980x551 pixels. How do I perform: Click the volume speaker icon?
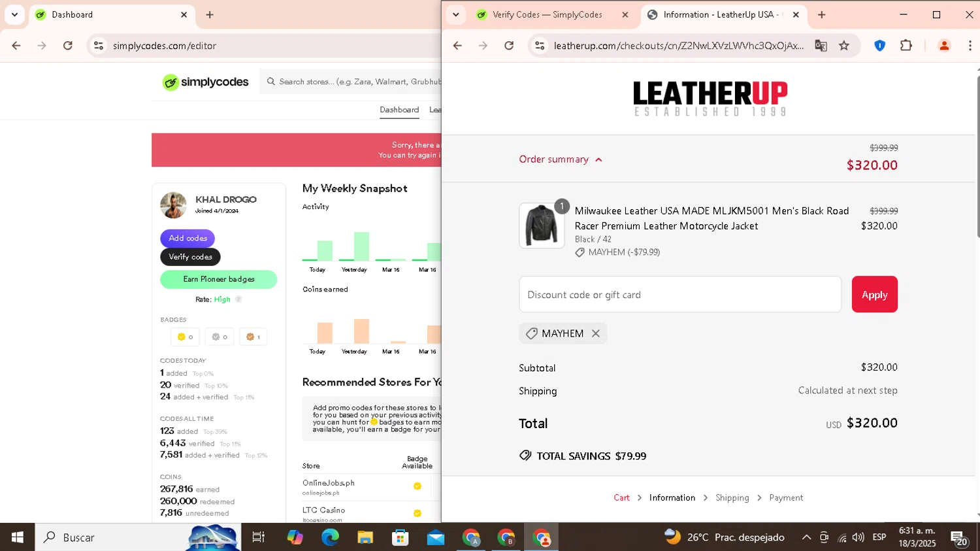tap(858, 537)
